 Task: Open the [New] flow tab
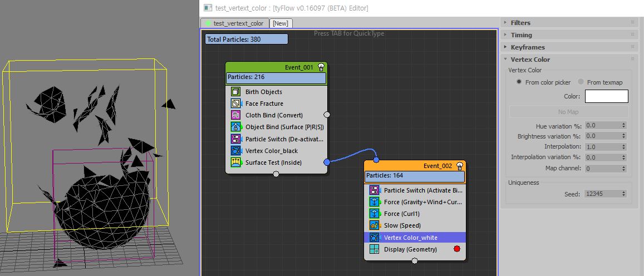(281, 23)
